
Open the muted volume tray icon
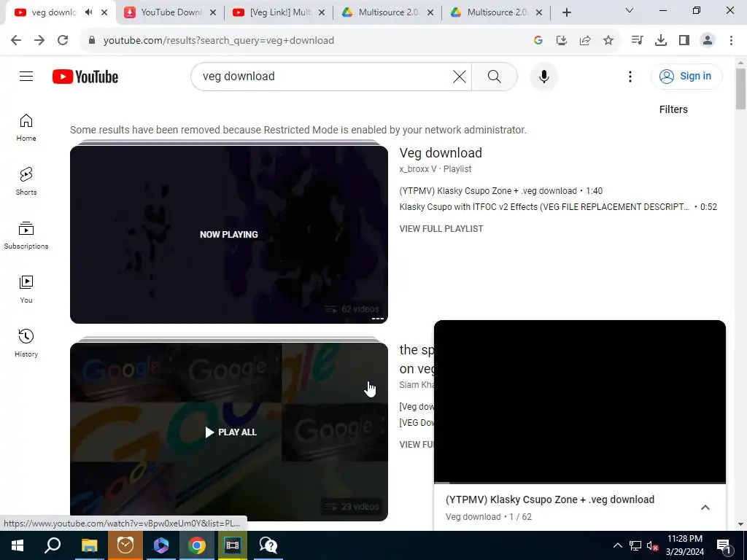pos(652,545)
